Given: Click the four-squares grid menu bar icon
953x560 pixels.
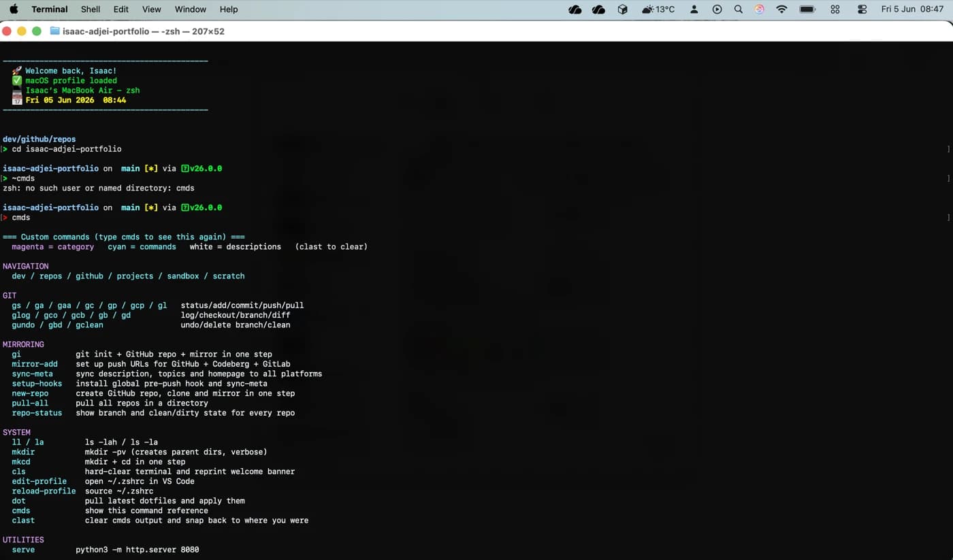Looking at the screenshot, I should pyautogui.click(x=835, y=10).
